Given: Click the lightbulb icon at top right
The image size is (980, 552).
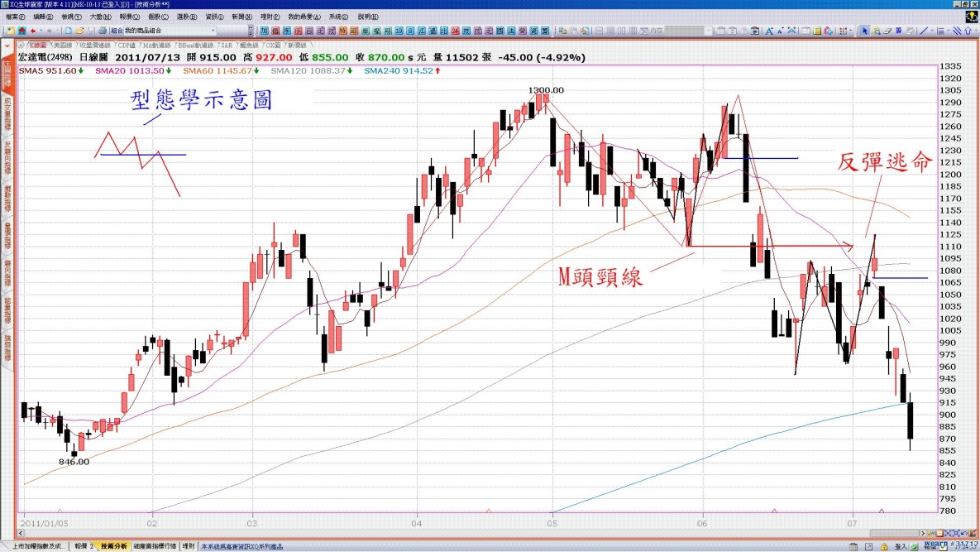Looking at the screenshot, I should click(971, 17).
